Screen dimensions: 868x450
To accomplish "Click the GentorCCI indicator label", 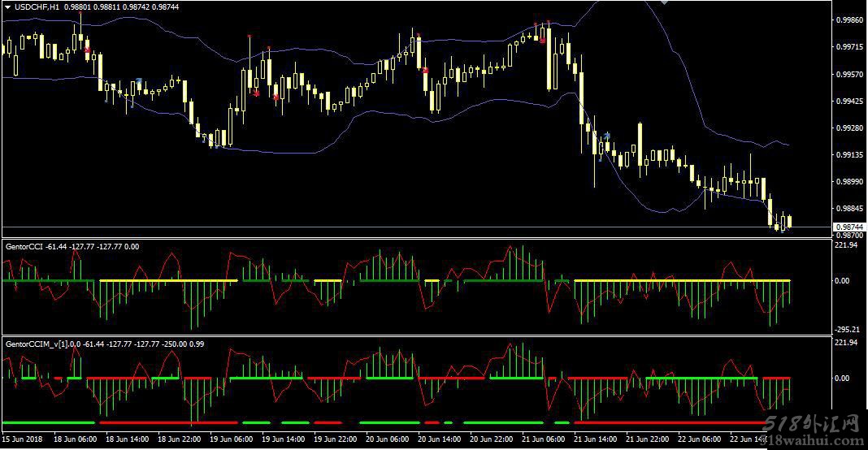I will click(24, 245).
